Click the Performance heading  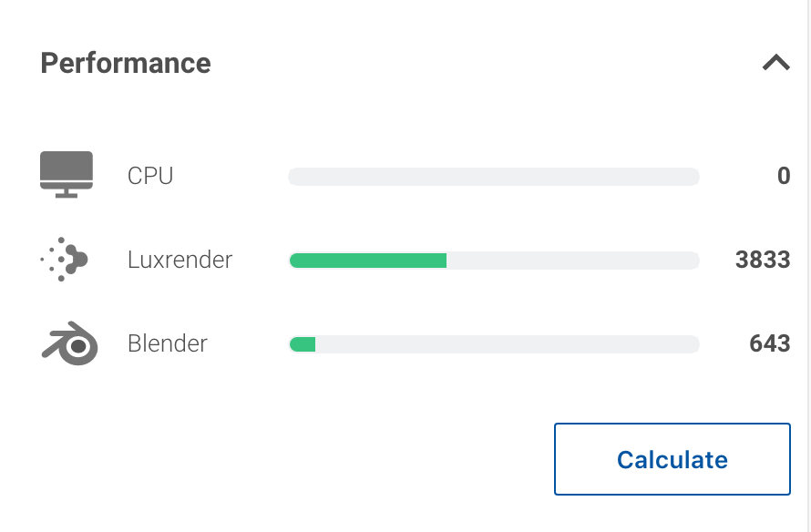click(125, 63)
